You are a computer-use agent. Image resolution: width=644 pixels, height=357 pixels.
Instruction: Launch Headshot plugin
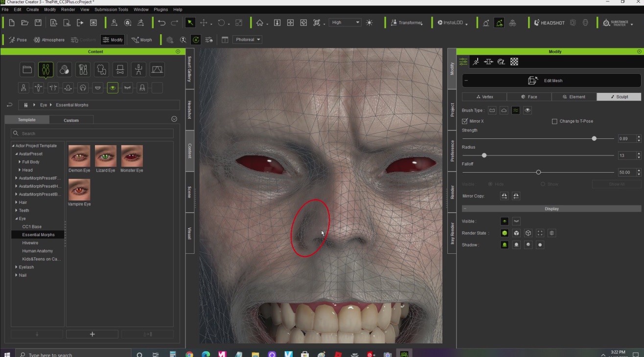click(x=550, y=22)
